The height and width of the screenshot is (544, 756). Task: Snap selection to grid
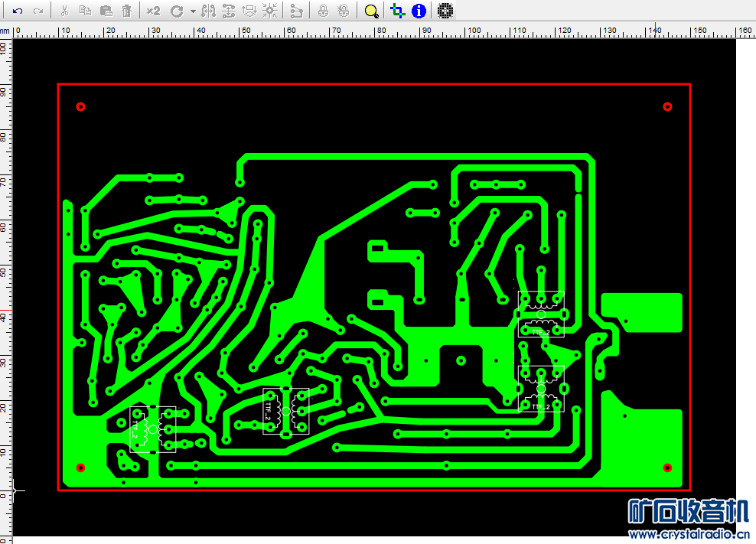click(270, 11)
